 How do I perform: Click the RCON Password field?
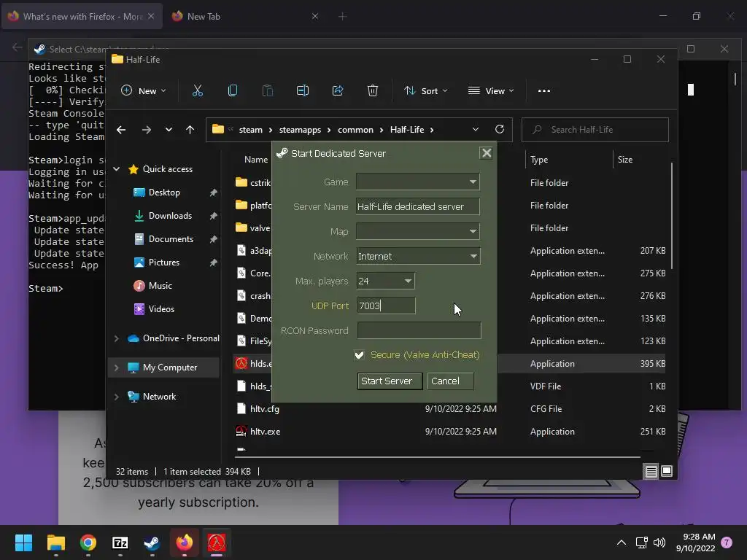(419, 330)
